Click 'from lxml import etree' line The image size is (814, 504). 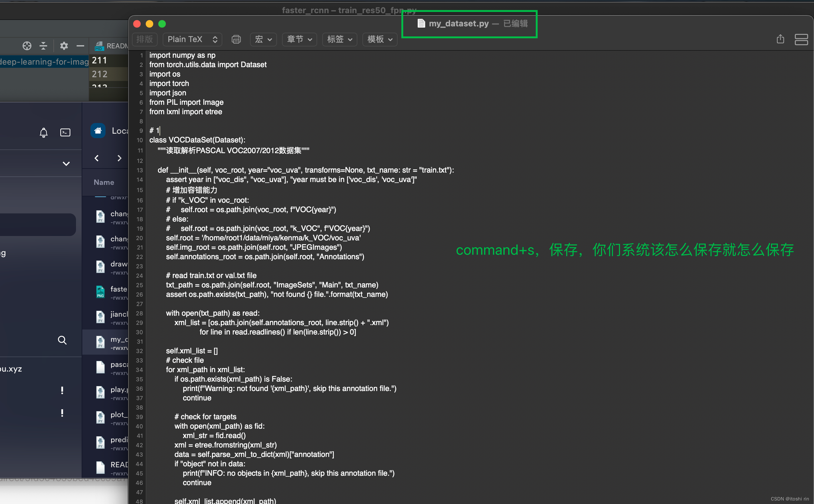pos(185,112)
